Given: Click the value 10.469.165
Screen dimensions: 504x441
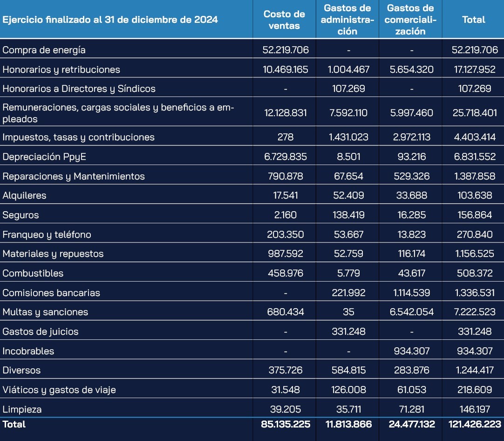Looking at the screenshot, I should tap(286, 69).
